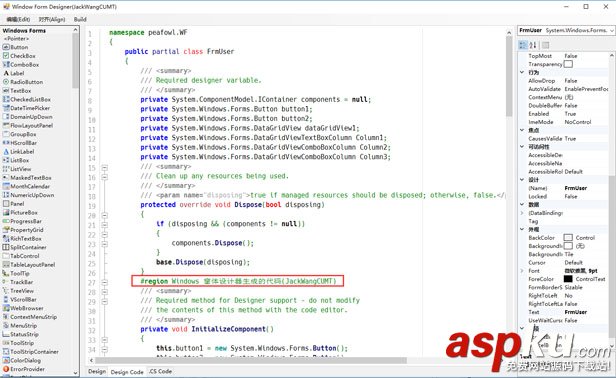Select the FormBorderStyle Sizable row
The height and width of the screenshot is (378, 616).
pos(564,287)
